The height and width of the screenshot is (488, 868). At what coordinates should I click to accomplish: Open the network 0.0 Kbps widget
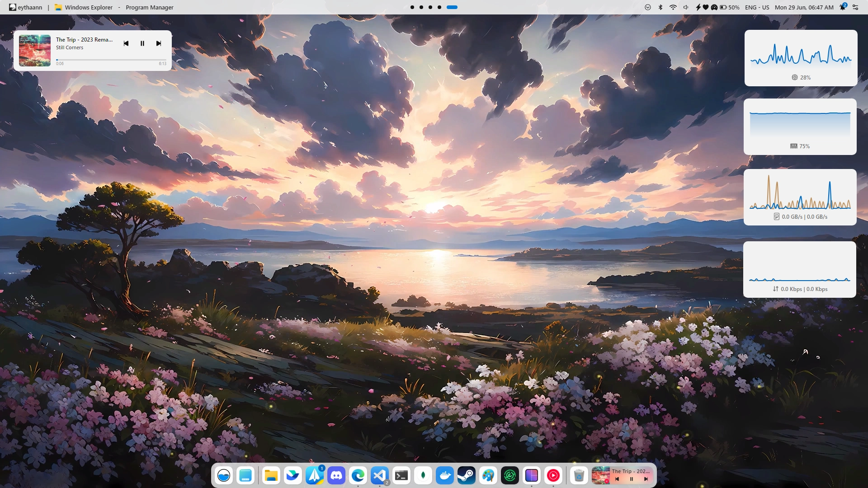pos(800,269)
